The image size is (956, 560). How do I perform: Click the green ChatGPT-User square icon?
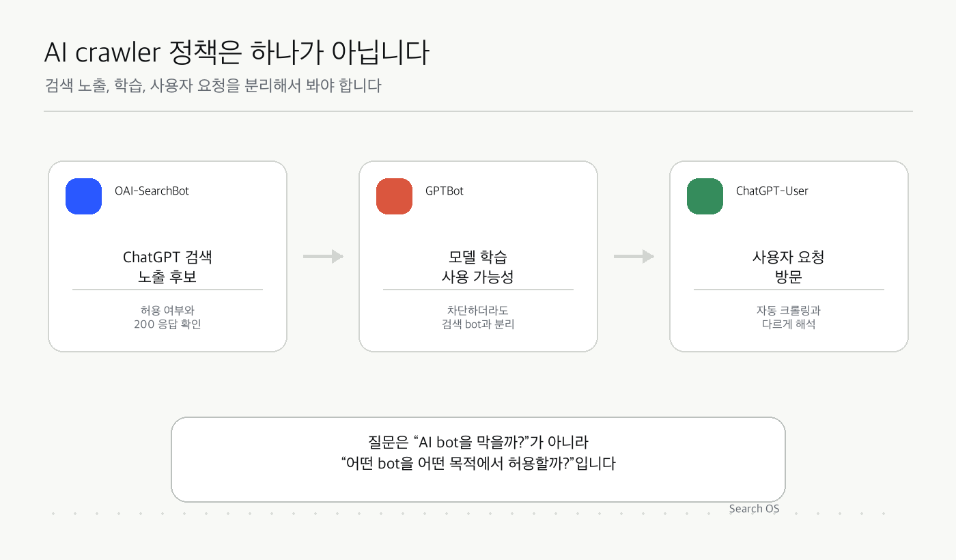click(705, 196)
